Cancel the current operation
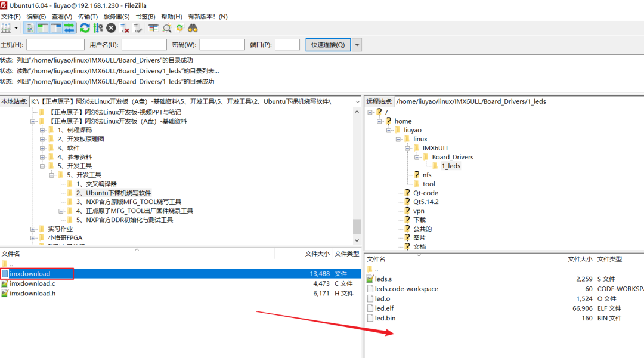The height and width of the screenshot is (358, 644). tap(110, 28)
